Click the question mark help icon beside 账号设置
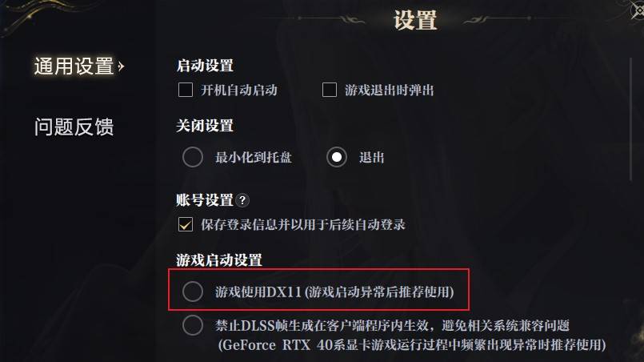The height and width of the screenshot is (362, 644). coord(242,200)
